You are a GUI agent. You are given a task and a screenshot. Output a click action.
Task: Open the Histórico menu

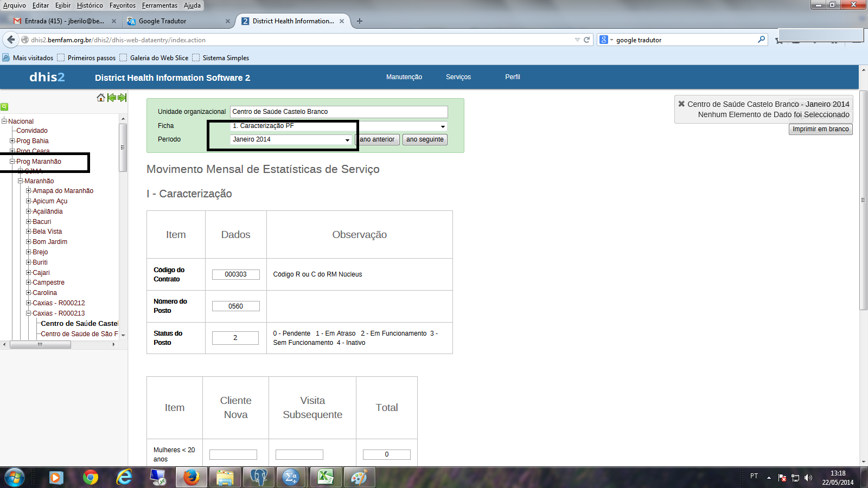click(90, 5)
